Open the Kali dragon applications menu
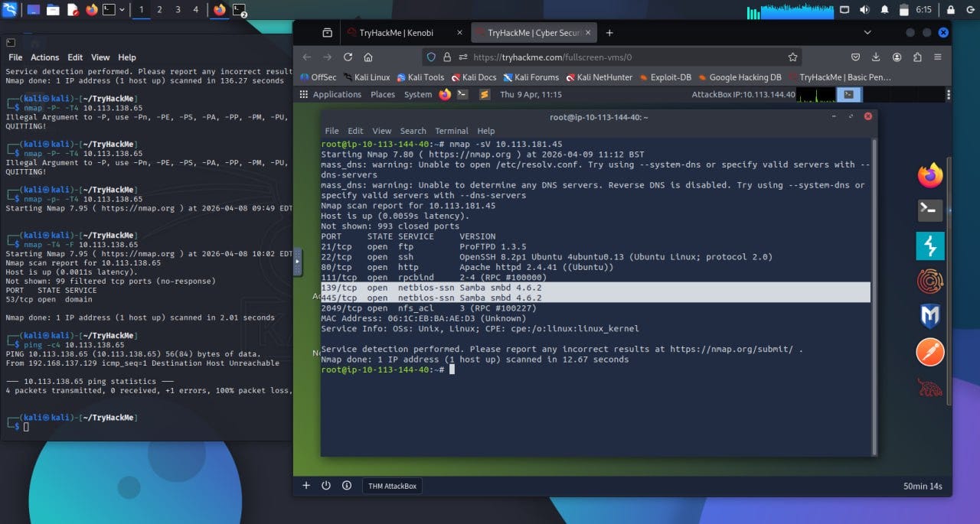Viewport: 980px width, 524px height. 11,10
